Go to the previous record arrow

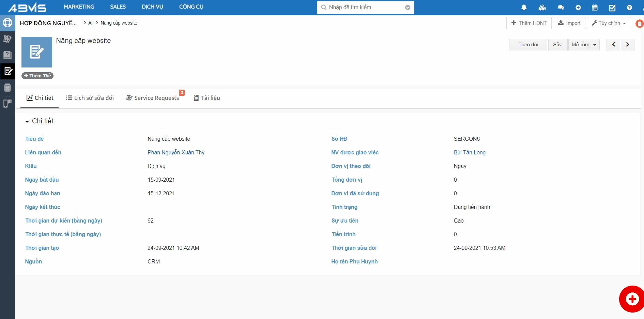613,45
